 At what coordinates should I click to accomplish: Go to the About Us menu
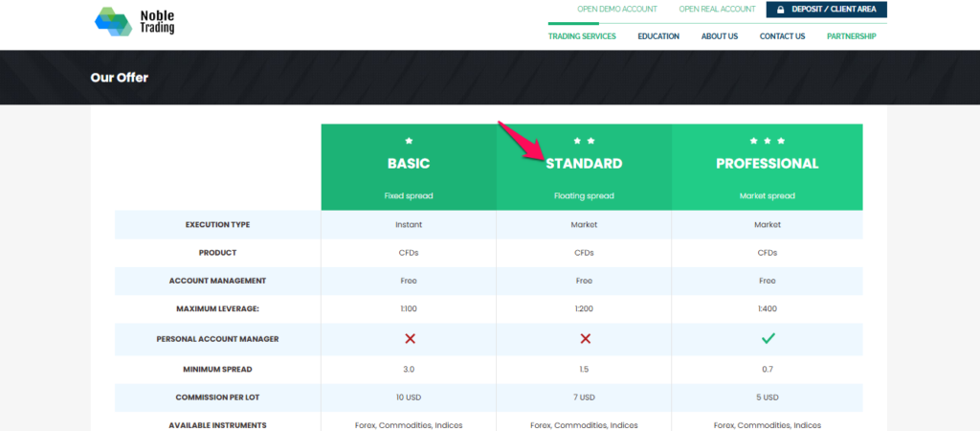point(720,36)
